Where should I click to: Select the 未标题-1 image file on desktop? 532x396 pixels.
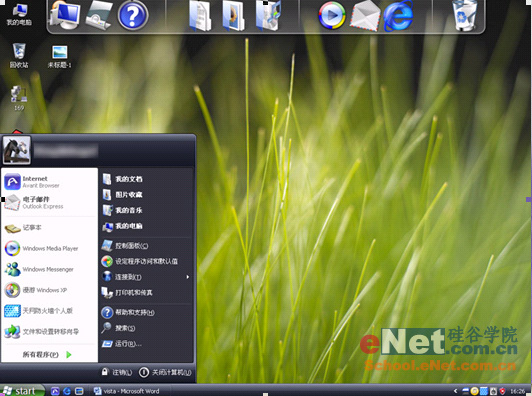(60, 57)
